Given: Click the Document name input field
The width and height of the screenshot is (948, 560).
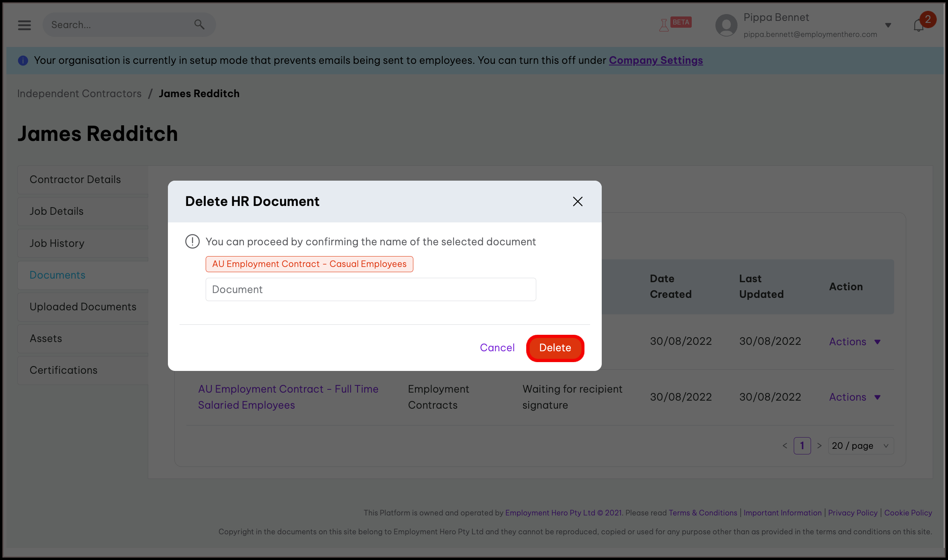Looking at the screenshot, I should [x=370, y=289].
